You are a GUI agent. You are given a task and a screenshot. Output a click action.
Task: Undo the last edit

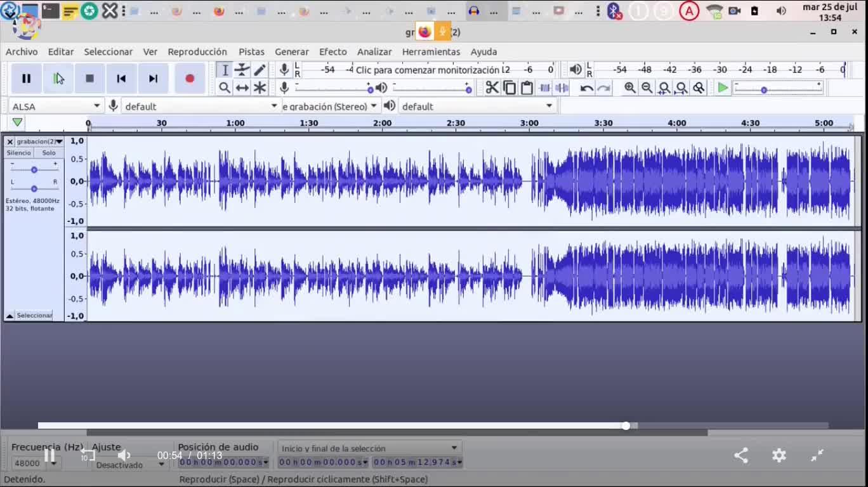tap(586, 88)
